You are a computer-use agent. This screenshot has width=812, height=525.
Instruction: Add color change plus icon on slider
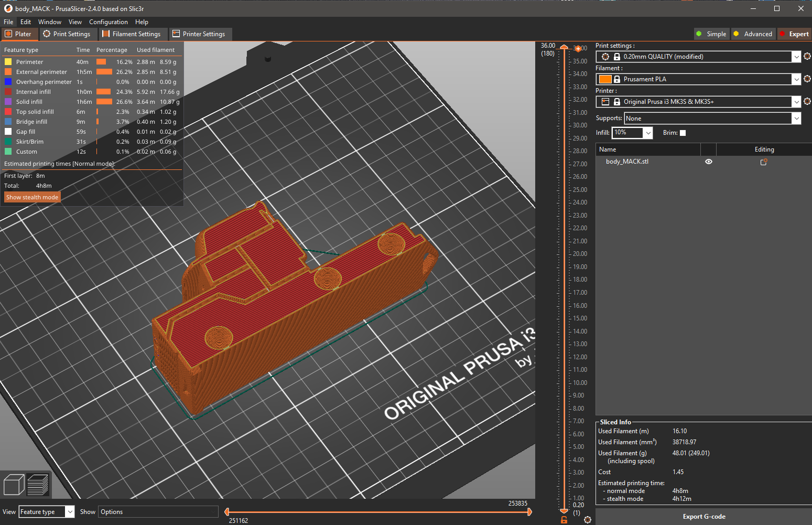click(x=578, y=49)
